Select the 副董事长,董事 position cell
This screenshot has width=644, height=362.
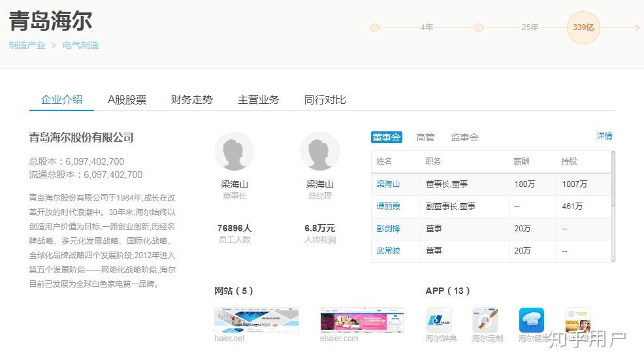451,206
